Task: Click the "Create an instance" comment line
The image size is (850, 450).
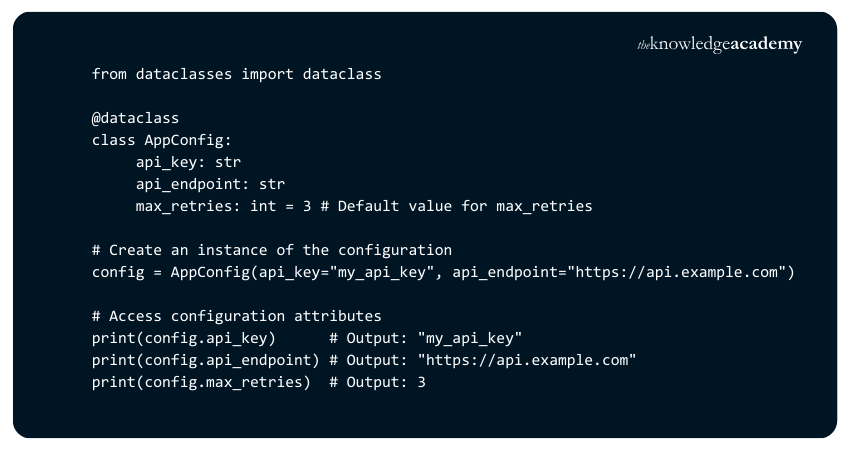Action: (272, 250)
